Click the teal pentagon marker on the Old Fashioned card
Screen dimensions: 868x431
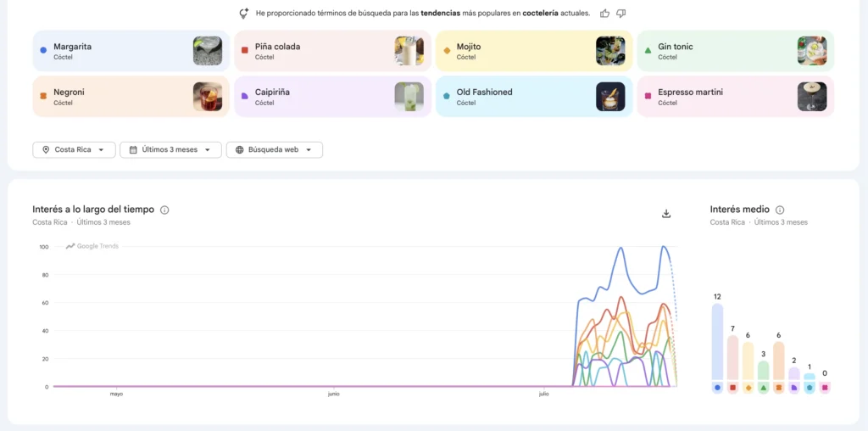[447, 96]
